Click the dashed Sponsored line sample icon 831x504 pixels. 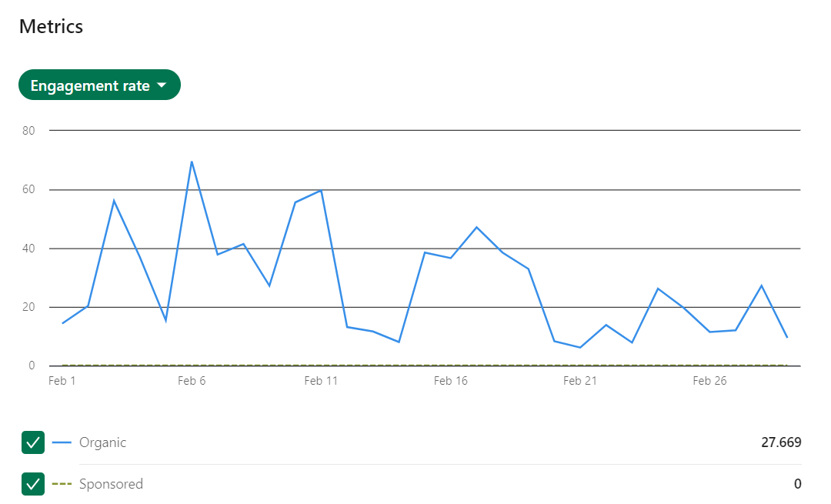click(62, 484)
